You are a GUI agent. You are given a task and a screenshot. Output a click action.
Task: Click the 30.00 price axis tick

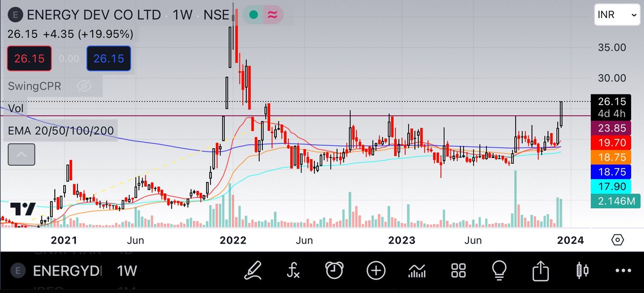(612, 78)
